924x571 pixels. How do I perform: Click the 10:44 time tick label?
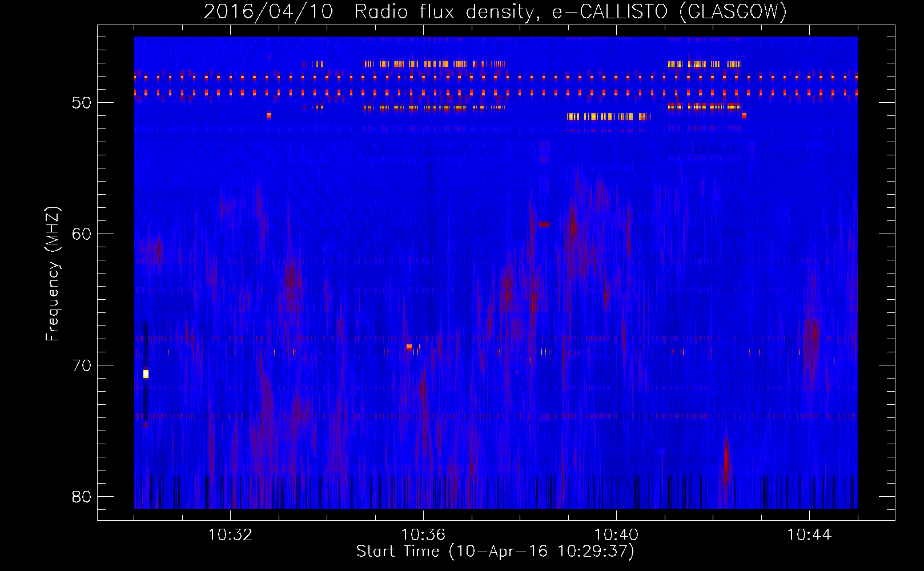click(809, 535)
